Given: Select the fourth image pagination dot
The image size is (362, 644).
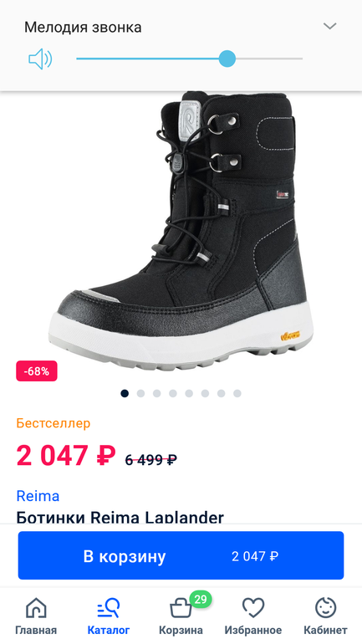Looking at the screenshot, I should (x=173, y=393).
